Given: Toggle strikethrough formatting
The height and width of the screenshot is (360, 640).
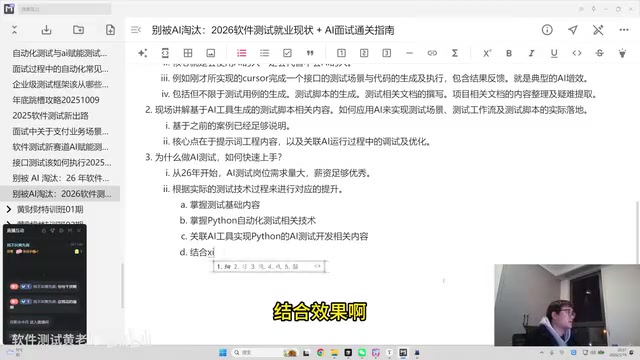Looking at the screenshot, I should (600, 53).
